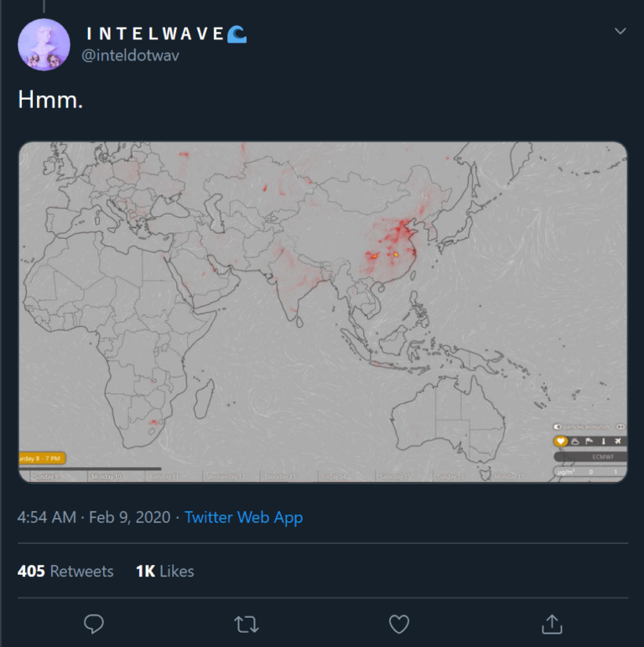Select the thermometer temperature layer icon
This screenshot has width=644, height=647.
tap(604, 441)
